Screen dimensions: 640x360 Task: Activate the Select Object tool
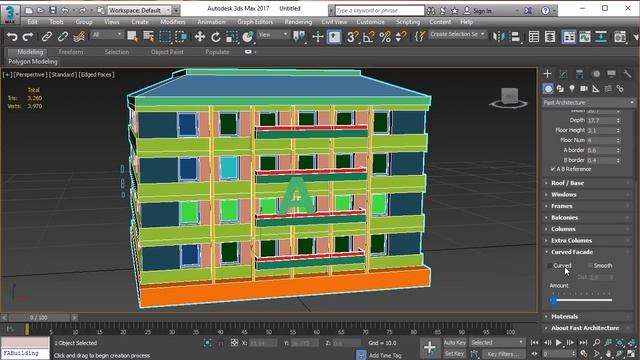click(132, 37)
